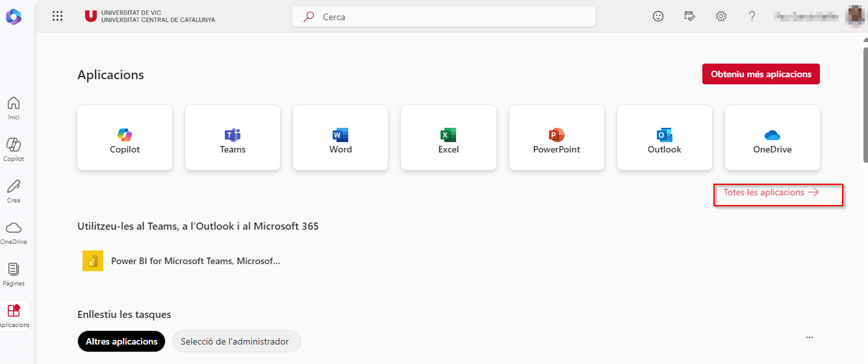Open the Totes les aplicacions link
The height and width of the screenshot is (364, 868).
[771, 193]
